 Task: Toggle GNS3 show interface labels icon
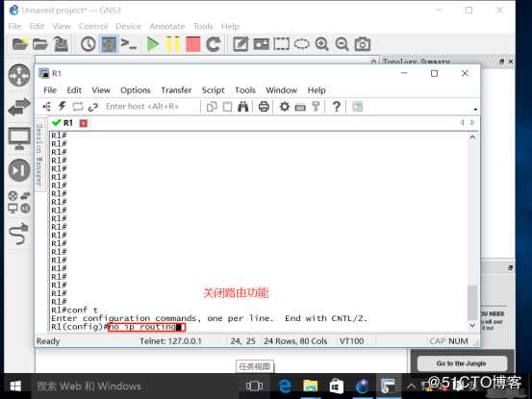click(x=109, y=44)
